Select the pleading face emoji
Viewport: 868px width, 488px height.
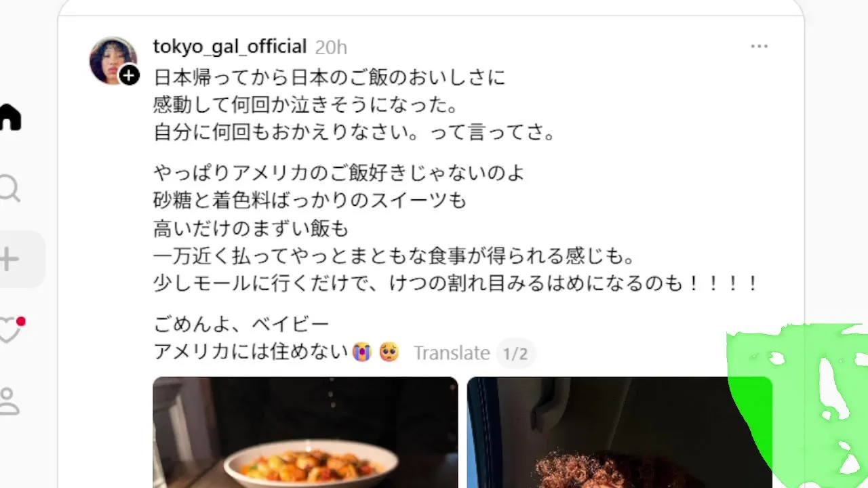point(389,352)
